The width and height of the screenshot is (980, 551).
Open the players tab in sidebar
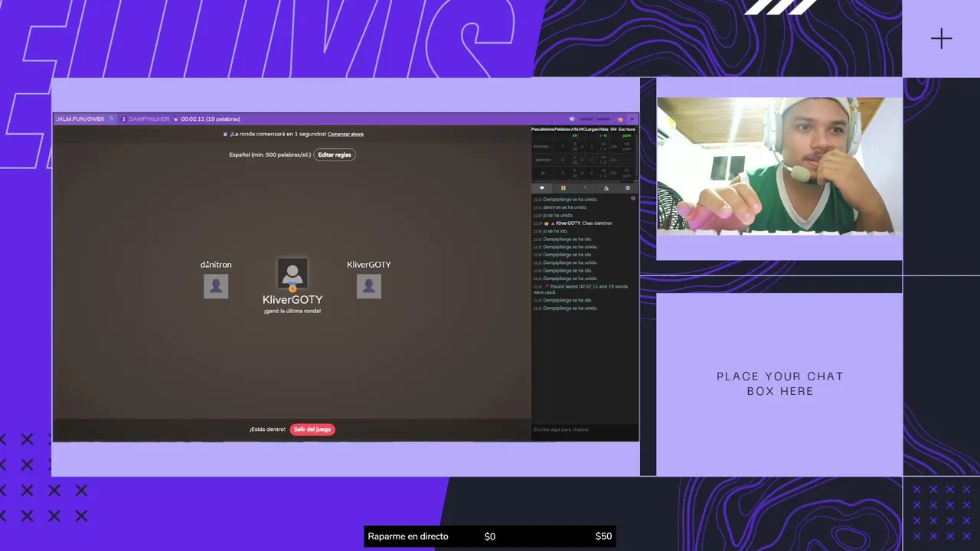pos(563,187)
